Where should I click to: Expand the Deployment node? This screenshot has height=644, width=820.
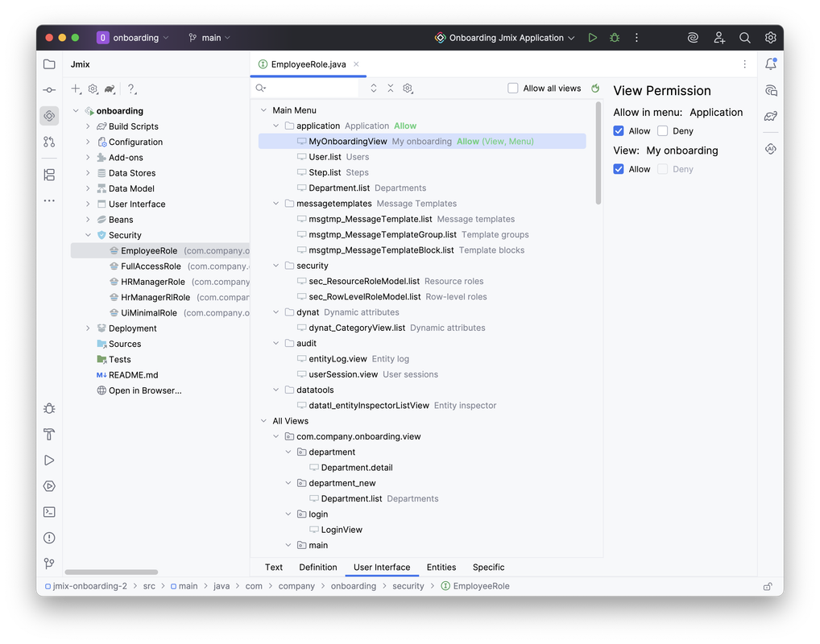pyautogui.click(x=88, y=328)
